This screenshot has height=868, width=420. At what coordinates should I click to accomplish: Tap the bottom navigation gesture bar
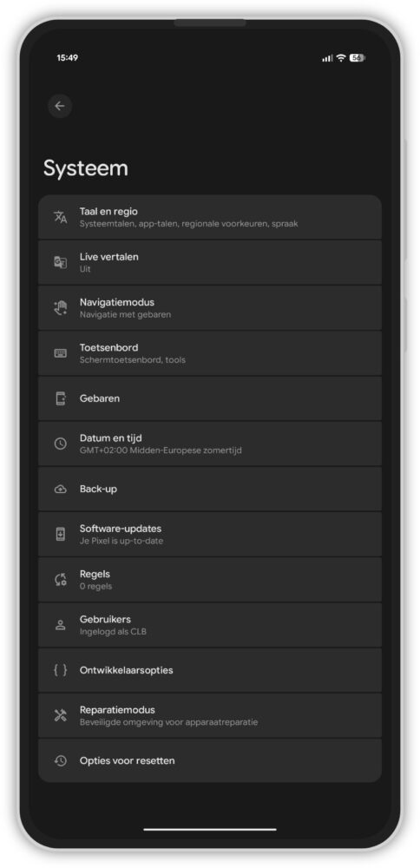click(x=210, y=829)
